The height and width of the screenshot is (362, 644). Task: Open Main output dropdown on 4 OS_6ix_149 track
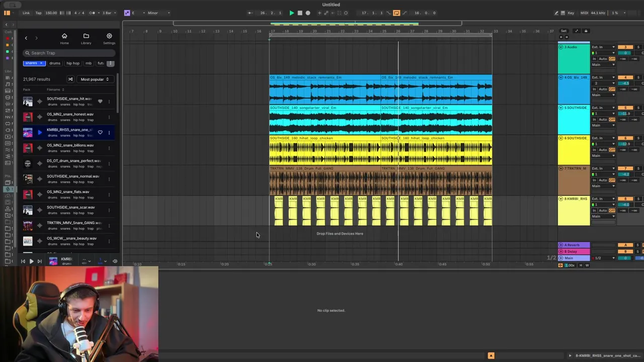603,95
